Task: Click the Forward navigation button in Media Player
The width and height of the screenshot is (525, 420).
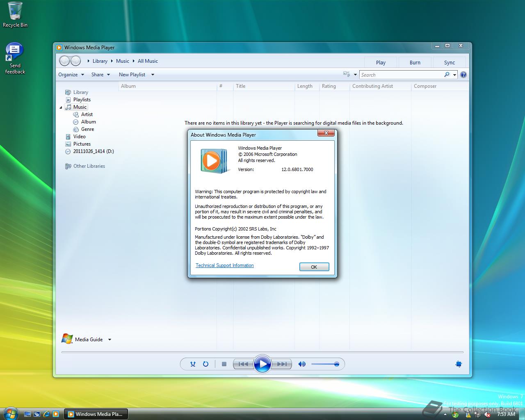Action: 75,61
